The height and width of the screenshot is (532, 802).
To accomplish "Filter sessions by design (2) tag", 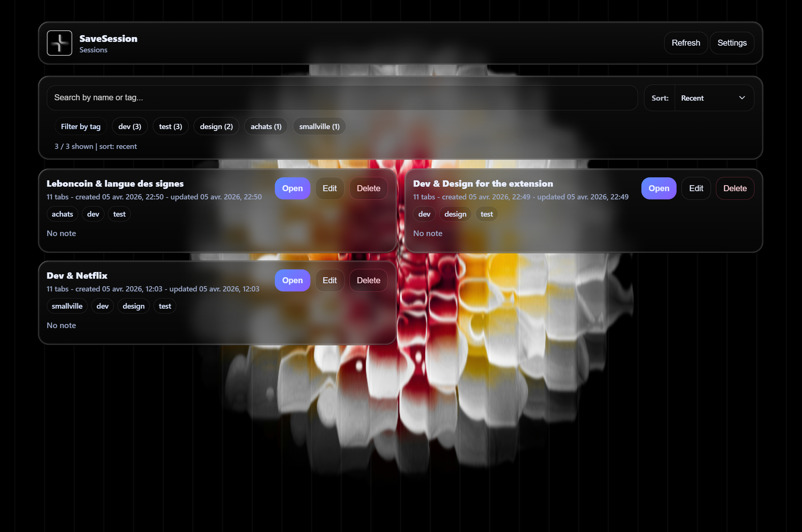I will pos(216,126).
